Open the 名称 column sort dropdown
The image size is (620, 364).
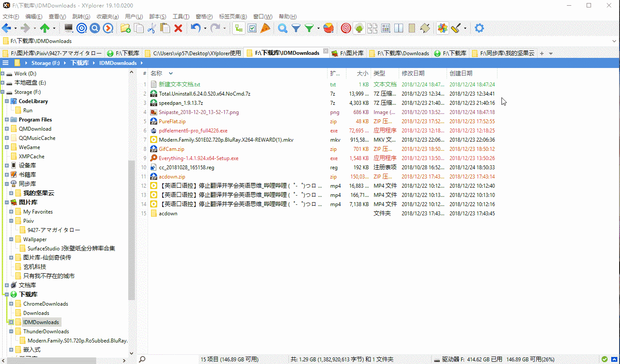(x=170, y=73)
